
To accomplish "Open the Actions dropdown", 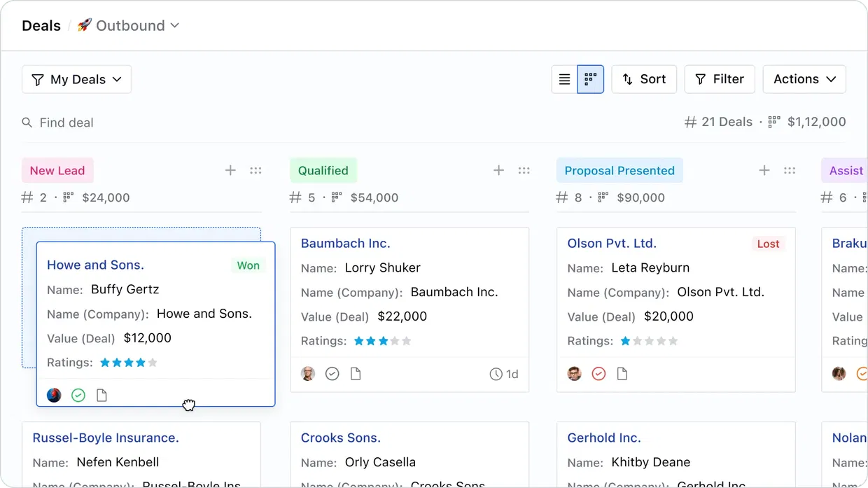I will click(x=804, y=79).
